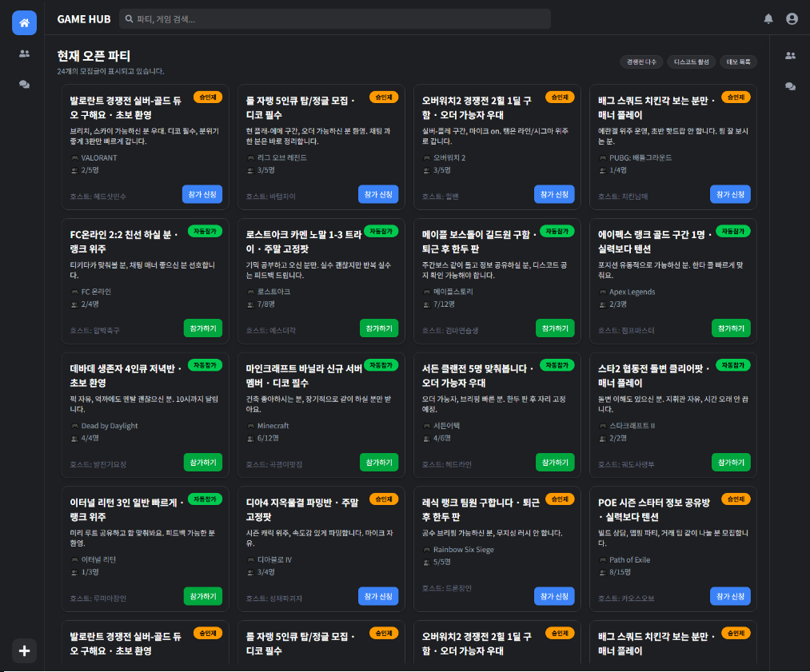The height and width of the screenshot is (672, 810).
Task: Focus the party and game search field
Action: click(x=335, y=19)
